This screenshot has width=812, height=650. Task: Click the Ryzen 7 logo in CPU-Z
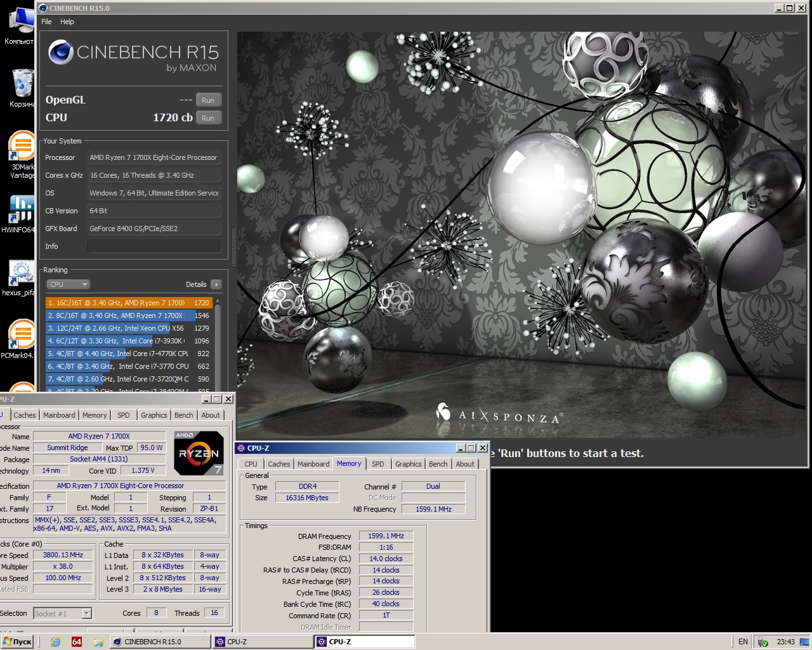199,453
